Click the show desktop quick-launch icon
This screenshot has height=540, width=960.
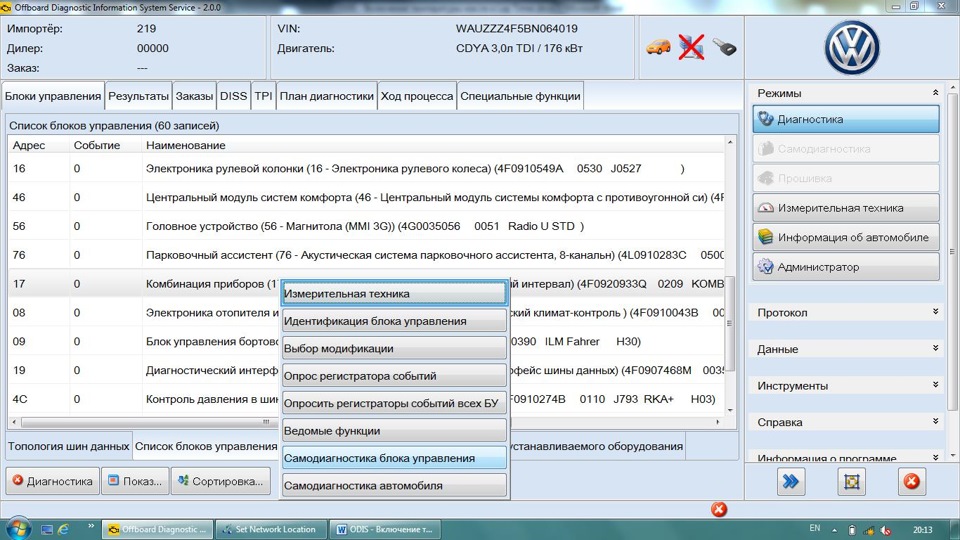pyautogui.click(x=47, y=530)
